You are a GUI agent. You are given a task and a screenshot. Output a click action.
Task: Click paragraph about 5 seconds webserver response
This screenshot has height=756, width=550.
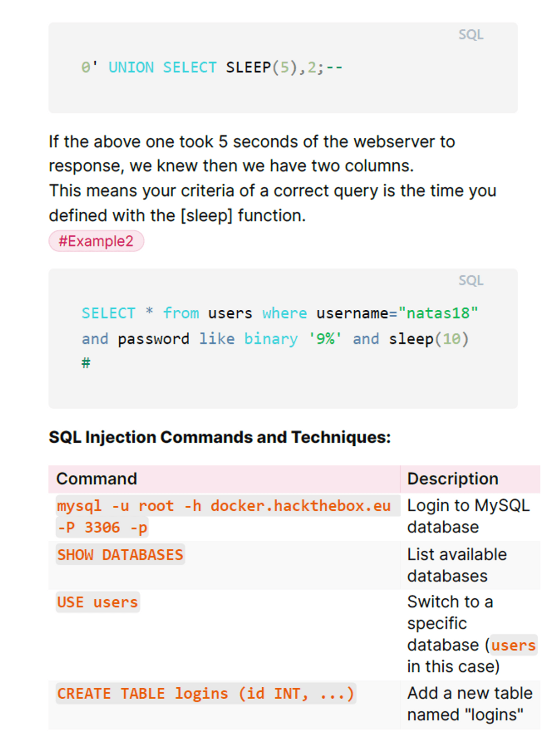click(x=252, y=154)
